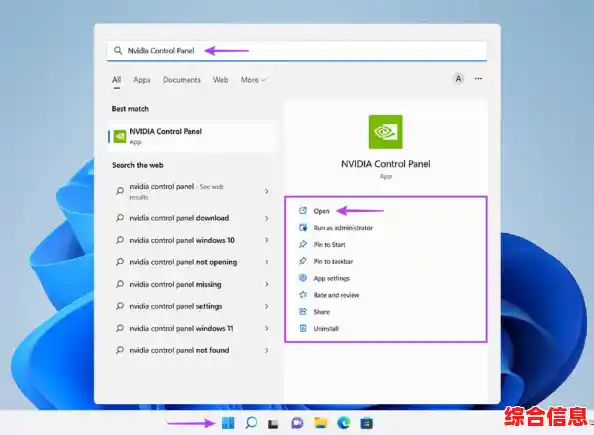
Task: Click search icon beside 'panel missing' suggestion
Action: coord(120,284)
